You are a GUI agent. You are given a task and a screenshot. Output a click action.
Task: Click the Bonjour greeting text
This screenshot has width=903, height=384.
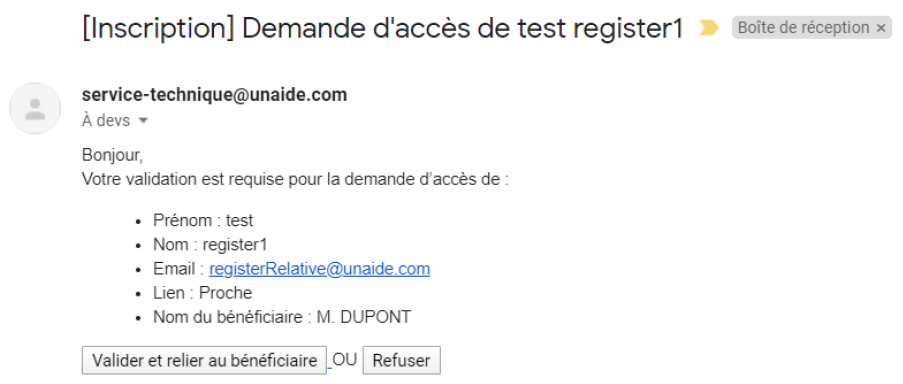[112, 155]
